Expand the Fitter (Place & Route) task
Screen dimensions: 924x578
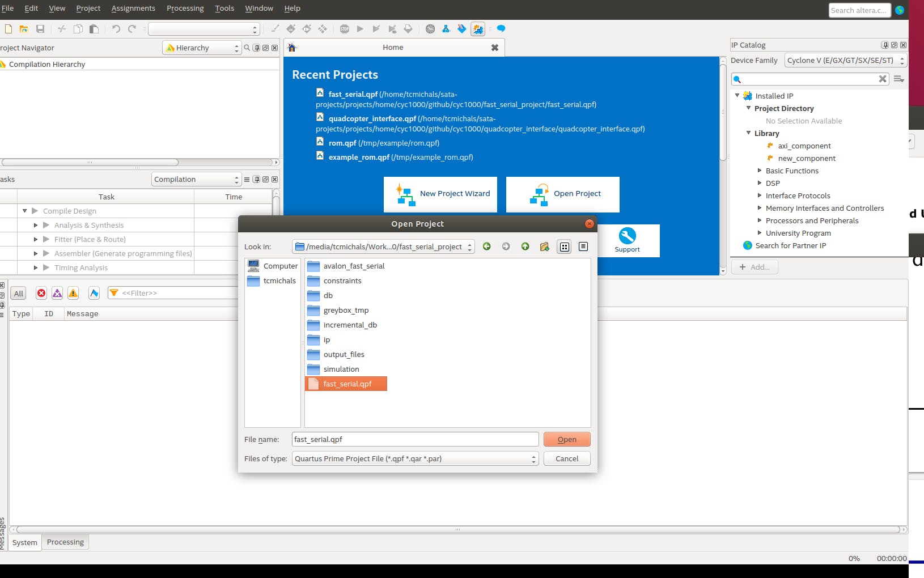36,239
